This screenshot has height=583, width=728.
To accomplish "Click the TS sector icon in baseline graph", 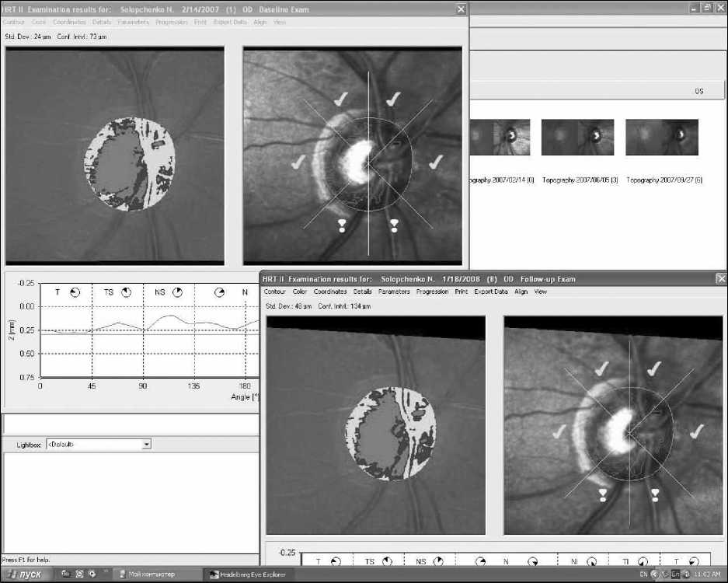I will tap(127, 292).
